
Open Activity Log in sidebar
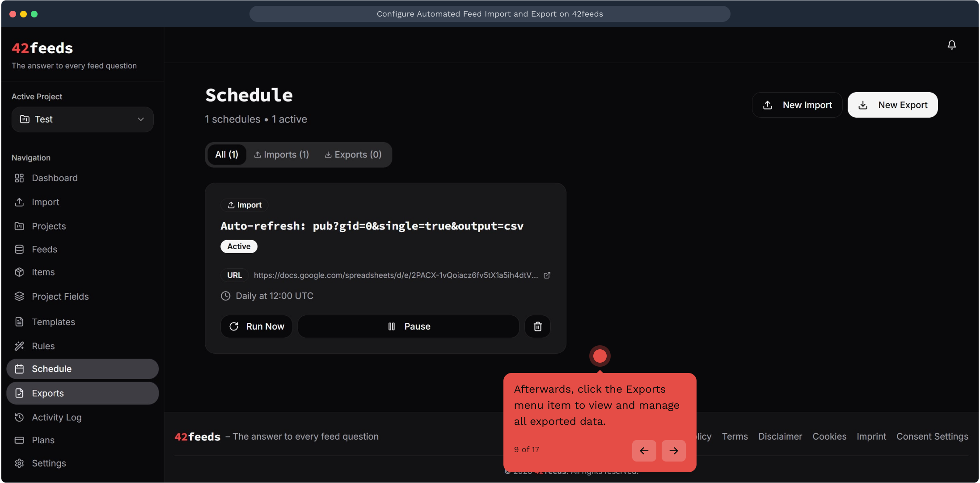coord(56,417)
